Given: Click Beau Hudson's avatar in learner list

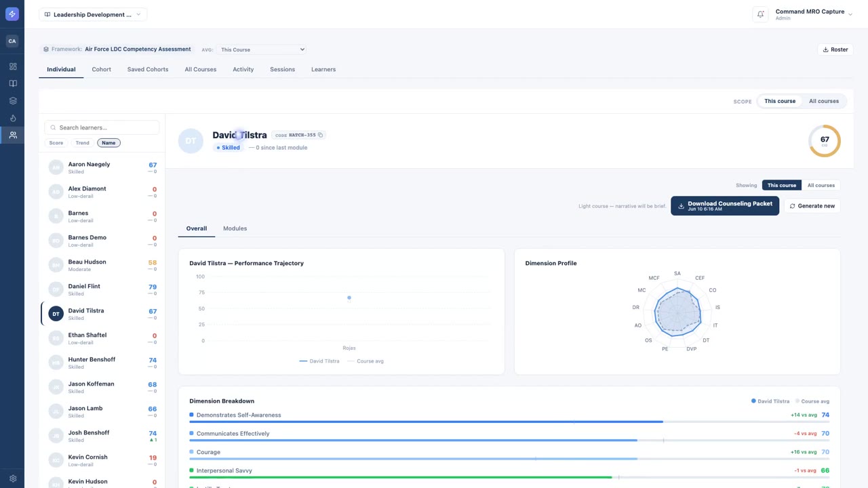Looking at the screenshot, I should 56,265.
